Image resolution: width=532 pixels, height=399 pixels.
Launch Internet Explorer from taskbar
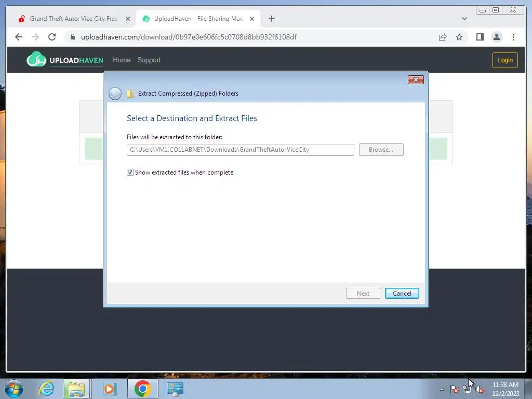pyautogui.click(x=46, y=389)
